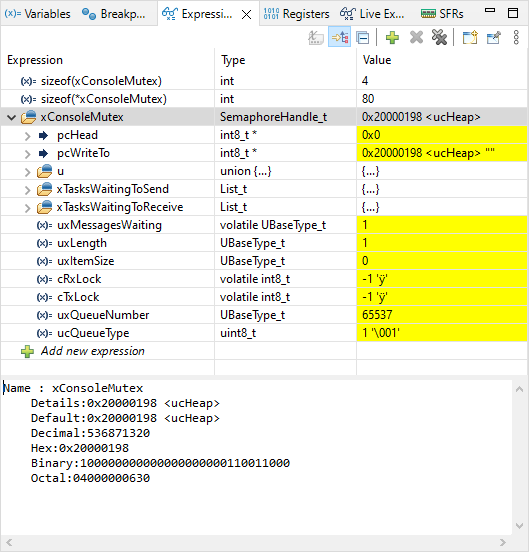Click the Pin to Debug Context icon

[493, 37]
